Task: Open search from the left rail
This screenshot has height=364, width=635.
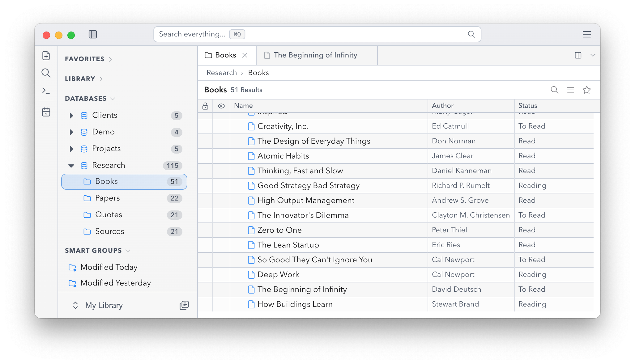Action: (x=46, y=73)
